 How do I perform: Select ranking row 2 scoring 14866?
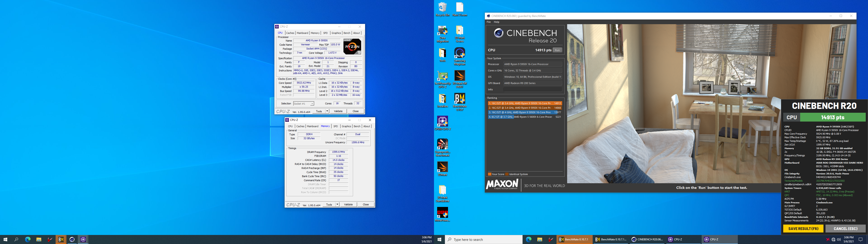click(525, 108)
